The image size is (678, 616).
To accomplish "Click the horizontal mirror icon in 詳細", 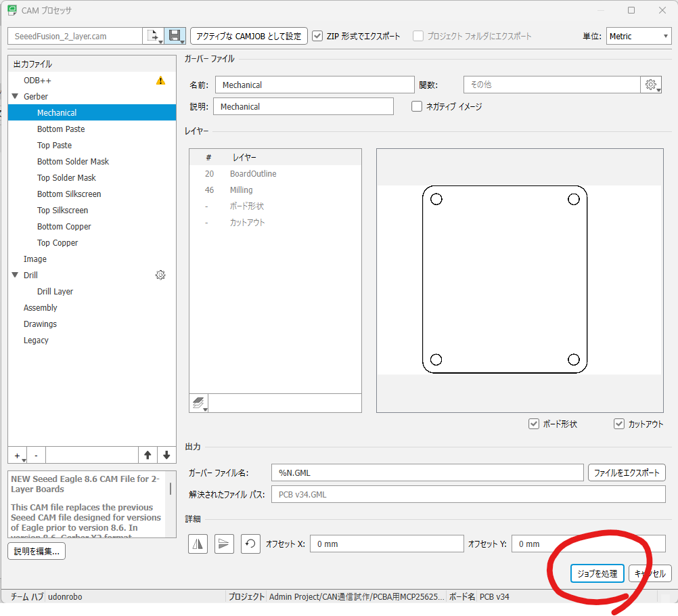I will 198,544.
